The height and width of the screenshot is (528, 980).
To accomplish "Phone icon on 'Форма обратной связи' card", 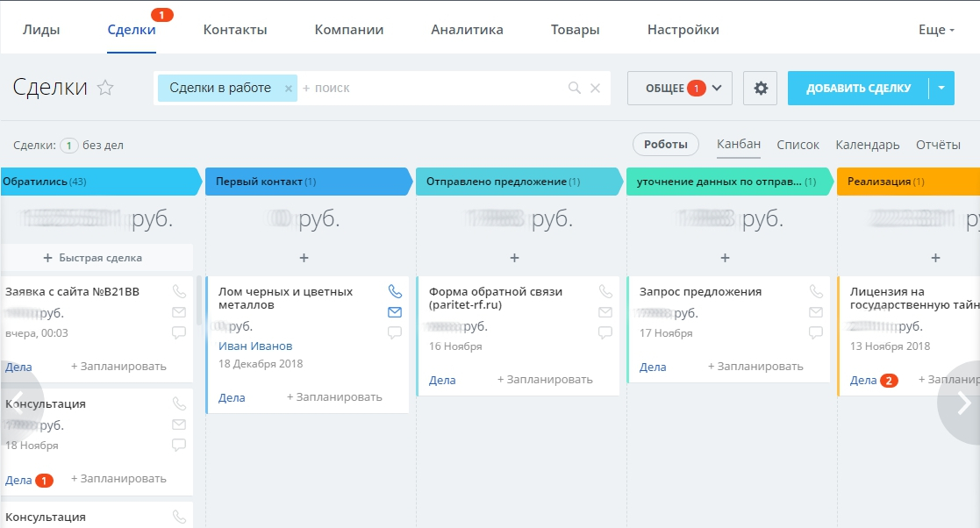I will 605,291.
